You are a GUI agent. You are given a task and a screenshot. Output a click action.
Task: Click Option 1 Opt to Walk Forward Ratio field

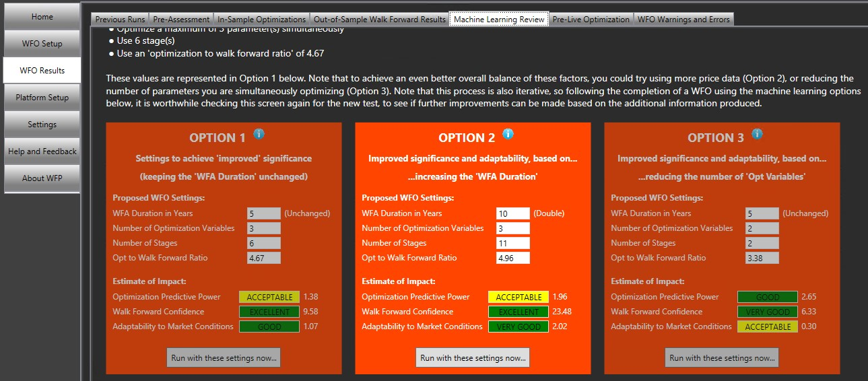point(264,258)
